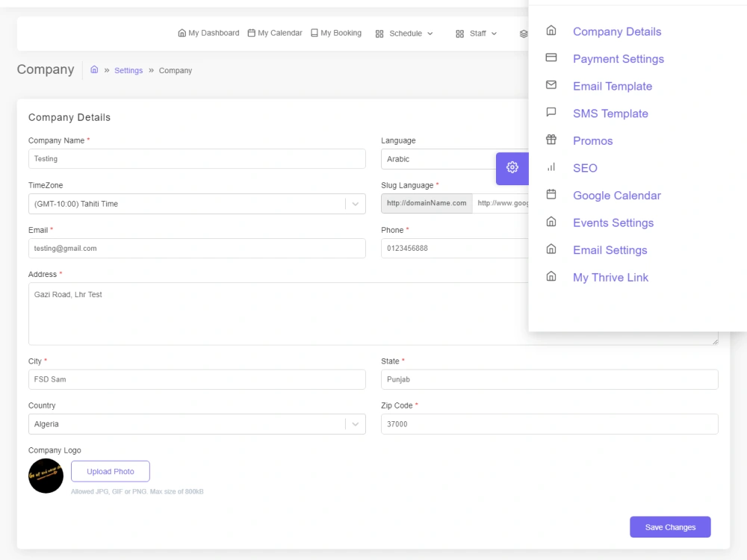Go to My Dashboard in the navigation
747x560 pixels.
(208, 33)
